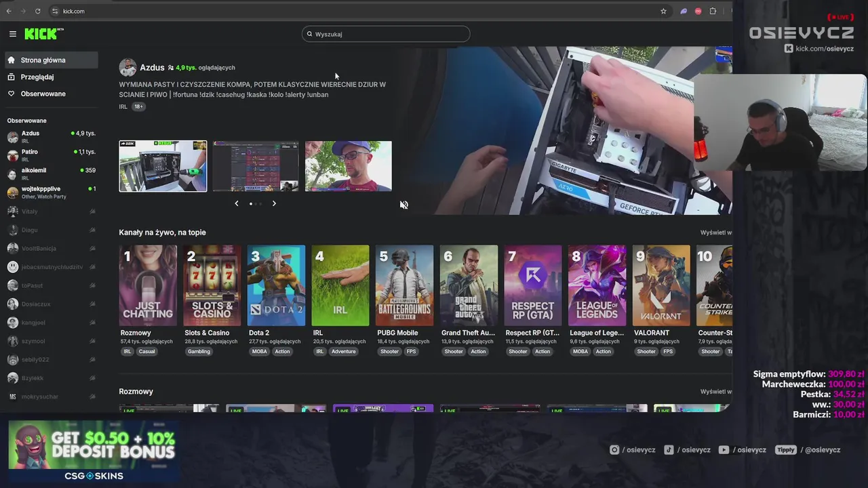Image resolution: width=868 pixels, height=488 pixels.
Task: Select the middle dark-screen stream thumbnail
Action: coord(256,166)
